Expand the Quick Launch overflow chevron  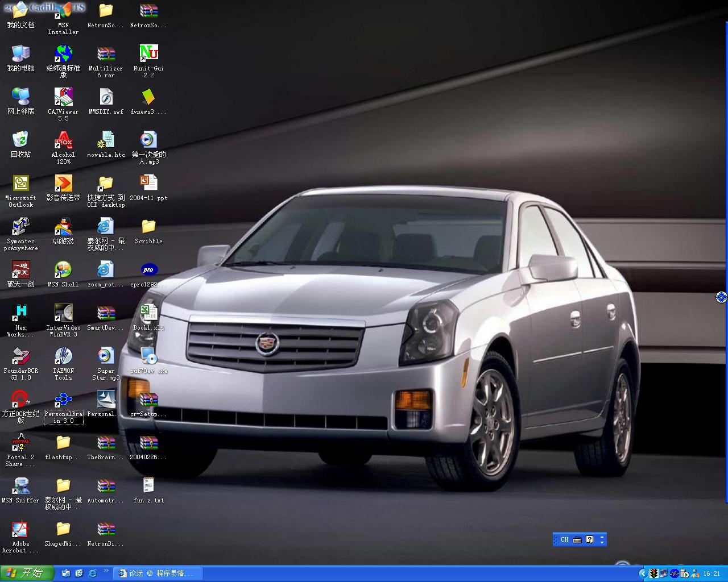(106, 571)
